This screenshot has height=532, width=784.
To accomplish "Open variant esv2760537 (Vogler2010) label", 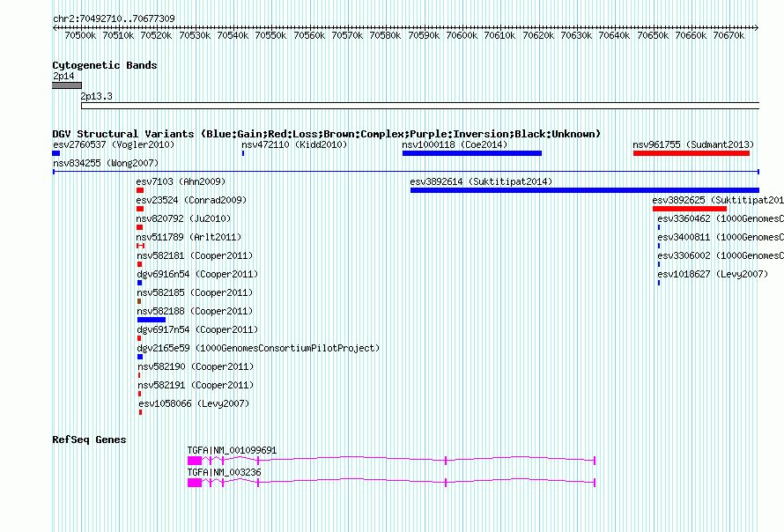I will tap(114, 144).
